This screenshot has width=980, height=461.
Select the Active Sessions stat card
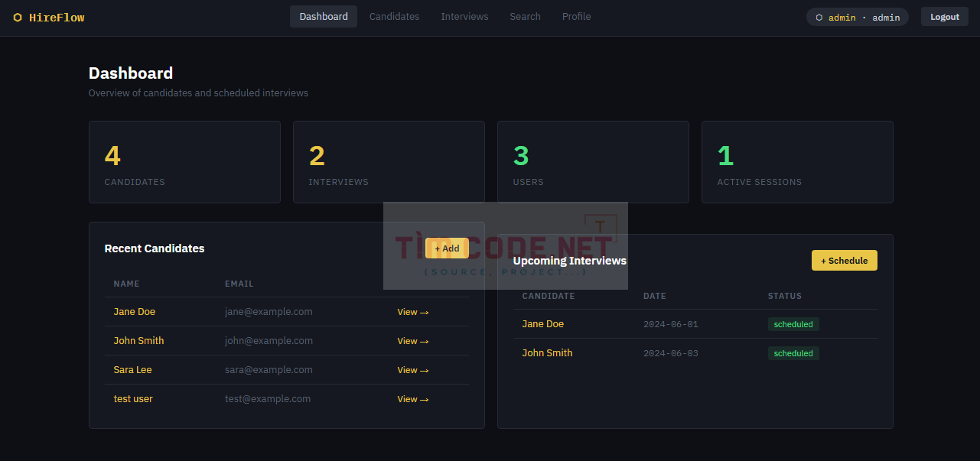(797, 162)
